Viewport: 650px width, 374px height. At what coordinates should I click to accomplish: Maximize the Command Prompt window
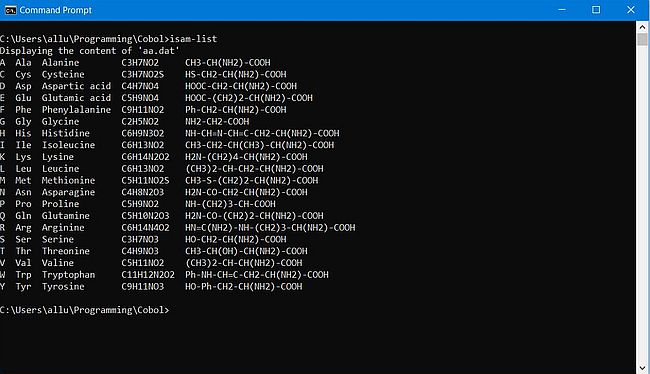coord(596,10)
